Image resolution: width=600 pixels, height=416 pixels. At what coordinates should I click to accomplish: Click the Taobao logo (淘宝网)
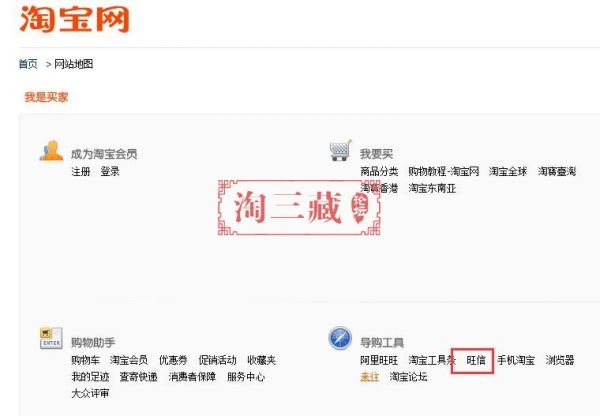[74, 19]
